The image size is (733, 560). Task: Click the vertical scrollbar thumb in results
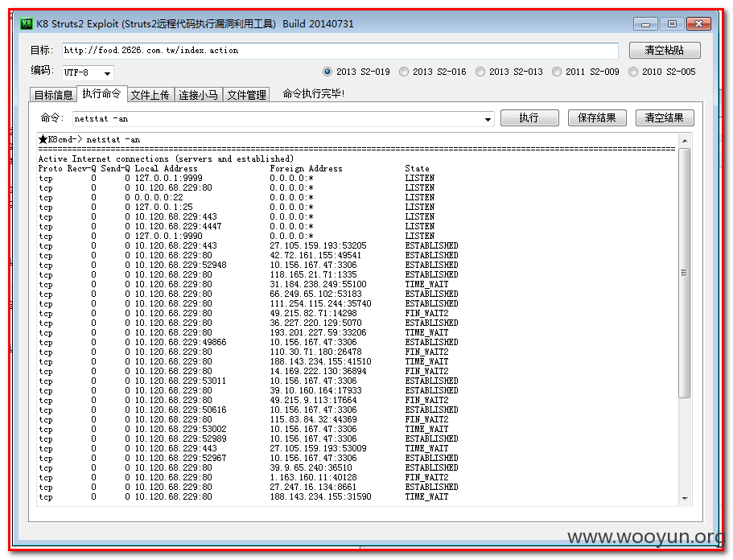pyautogui.click(x=685, y=273)
